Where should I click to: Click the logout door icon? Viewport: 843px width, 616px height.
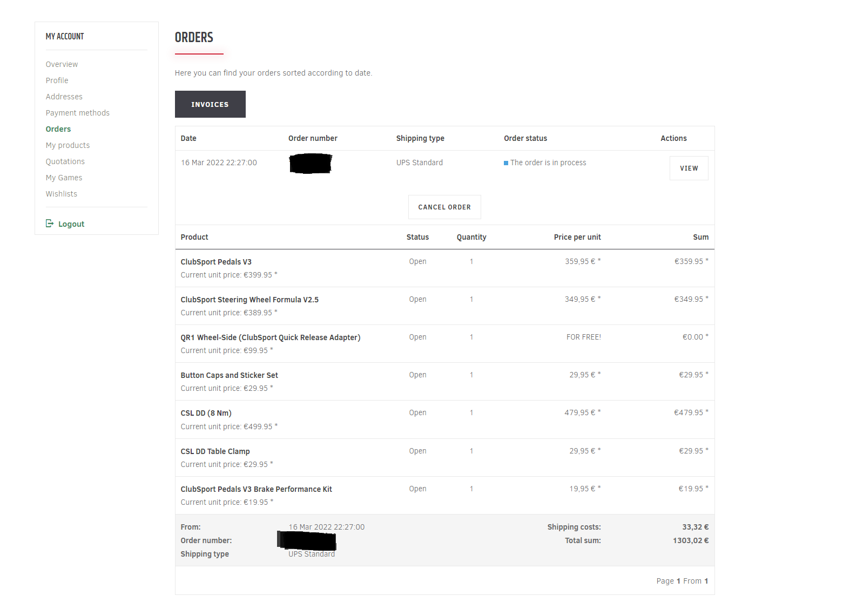tap(50, 224)
